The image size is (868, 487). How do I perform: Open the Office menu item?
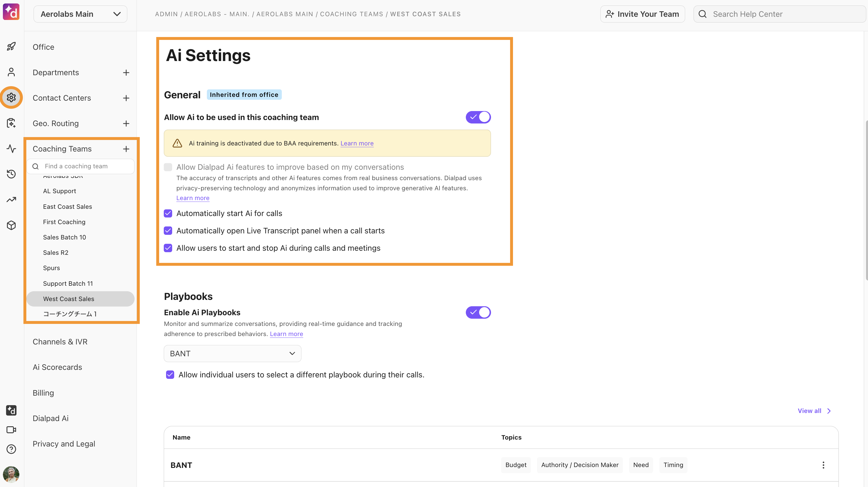pos(43,47)
